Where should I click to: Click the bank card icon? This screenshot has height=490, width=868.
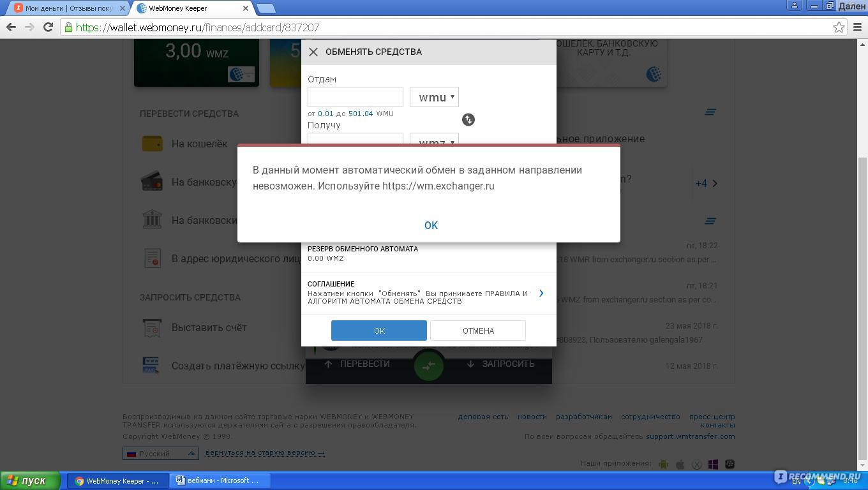(x=152, y=182)
